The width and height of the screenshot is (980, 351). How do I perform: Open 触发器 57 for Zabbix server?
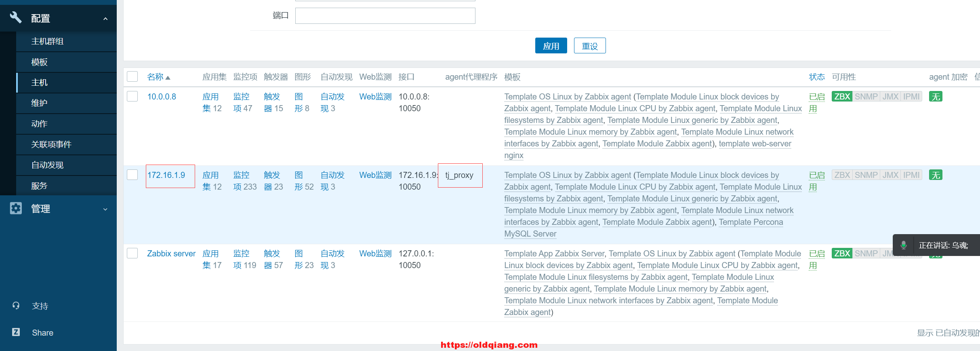click(x=273, y=259)
